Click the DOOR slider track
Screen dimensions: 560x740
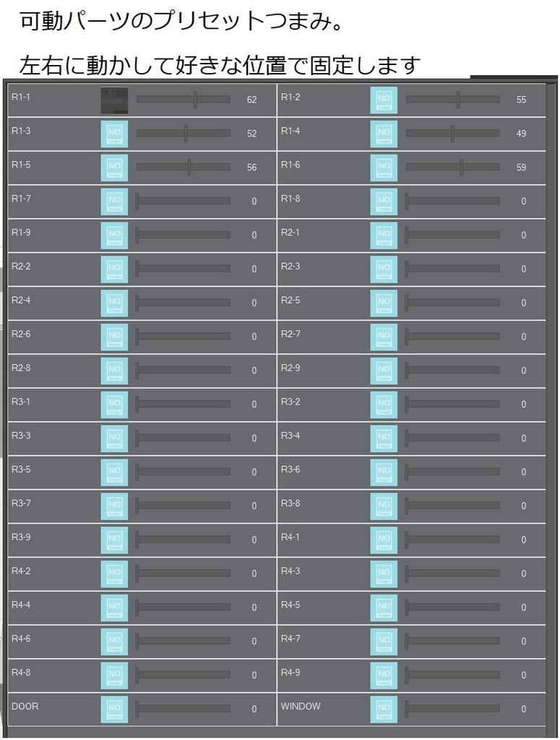click(x=184, y=708)
